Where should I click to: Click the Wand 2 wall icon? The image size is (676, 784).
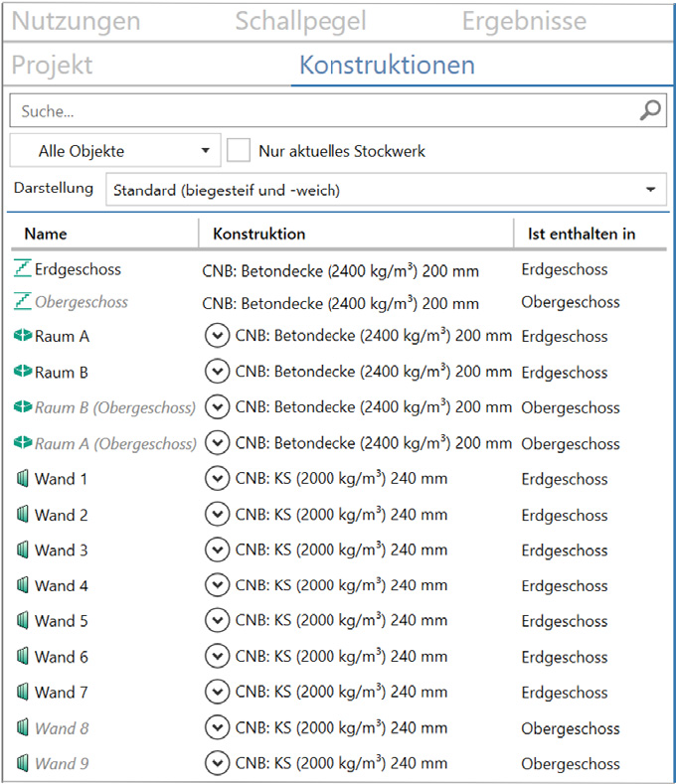[23, 514]
